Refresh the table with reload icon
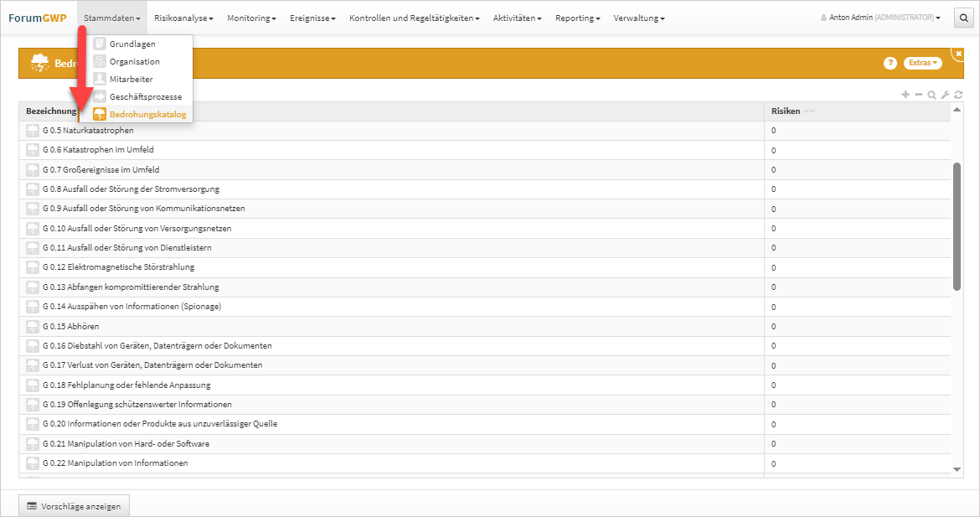980x517 pixels. 957,95
